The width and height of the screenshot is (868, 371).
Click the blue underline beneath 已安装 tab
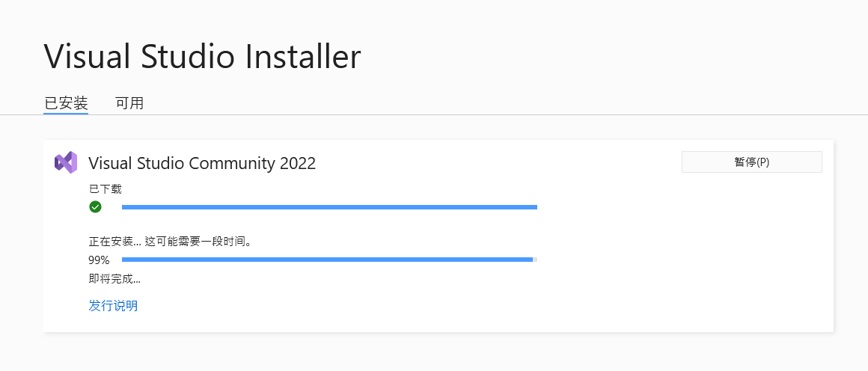point(66,114)
